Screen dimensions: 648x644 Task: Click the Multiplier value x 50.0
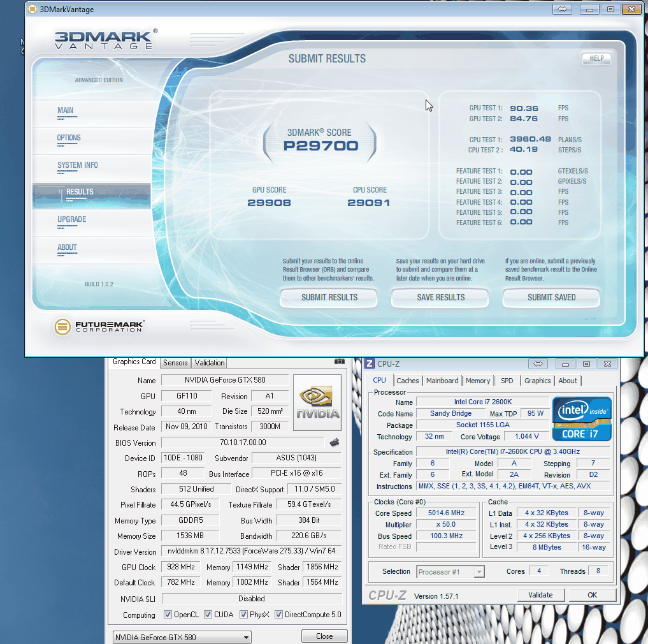point(446,525)
